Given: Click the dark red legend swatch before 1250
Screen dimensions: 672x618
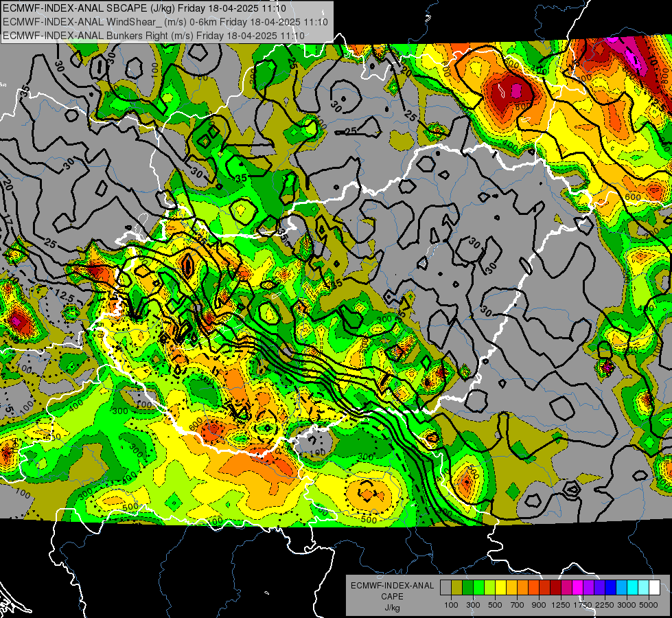Looking at the screenshot, I should [556, 587].
